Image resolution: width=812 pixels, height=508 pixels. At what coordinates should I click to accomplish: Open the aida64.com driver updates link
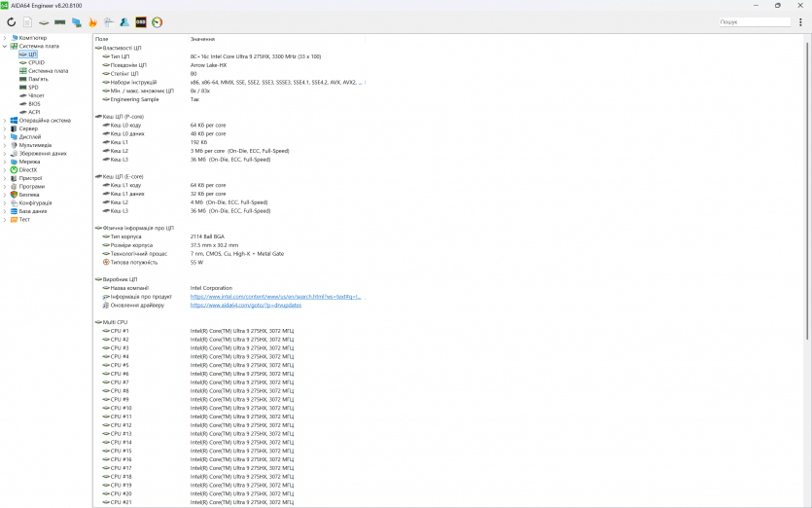tap(246, 305)
